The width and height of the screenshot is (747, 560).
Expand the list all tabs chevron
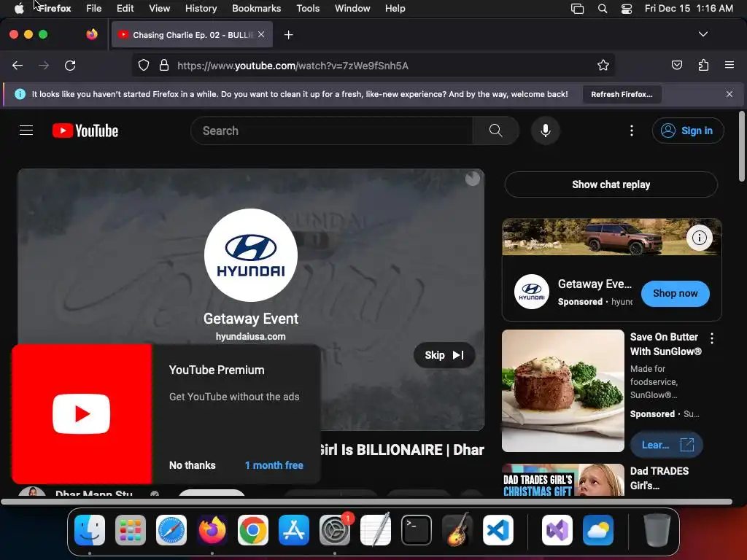click(703, 34)
